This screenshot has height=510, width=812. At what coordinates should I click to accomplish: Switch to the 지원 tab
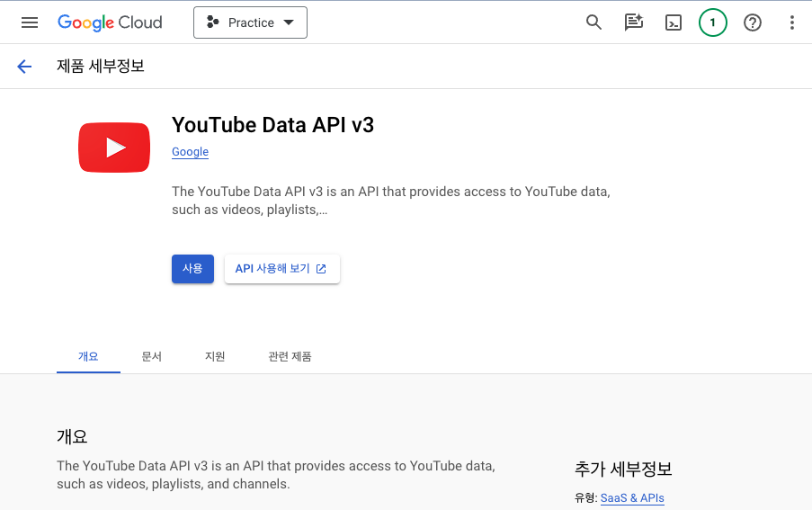pyautogui.click(x=215, y=356)
